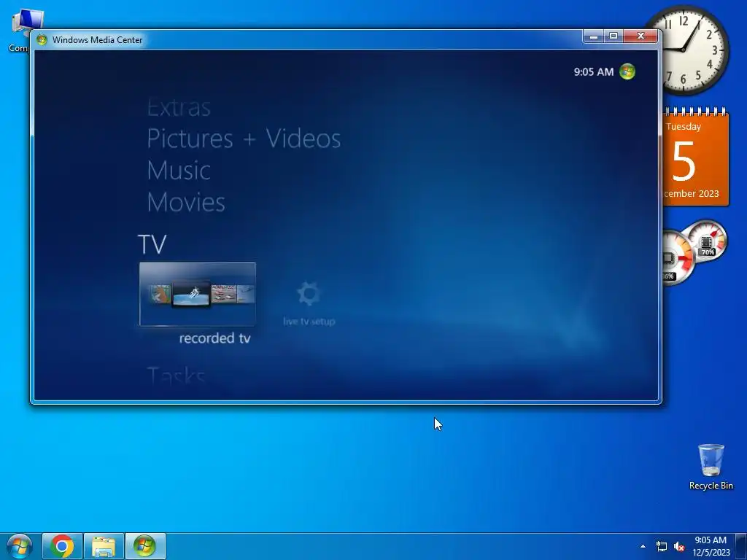Minimize the Windows Media Center window
This screenshot has height=560, width=747.
click(x=594, y=36)
